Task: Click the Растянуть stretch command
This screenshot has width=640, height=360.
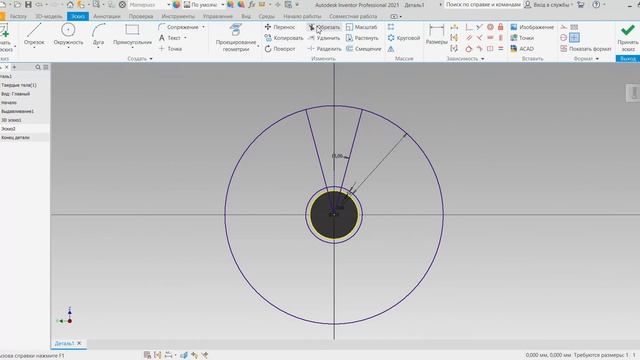Action: (x=362, y=38)
